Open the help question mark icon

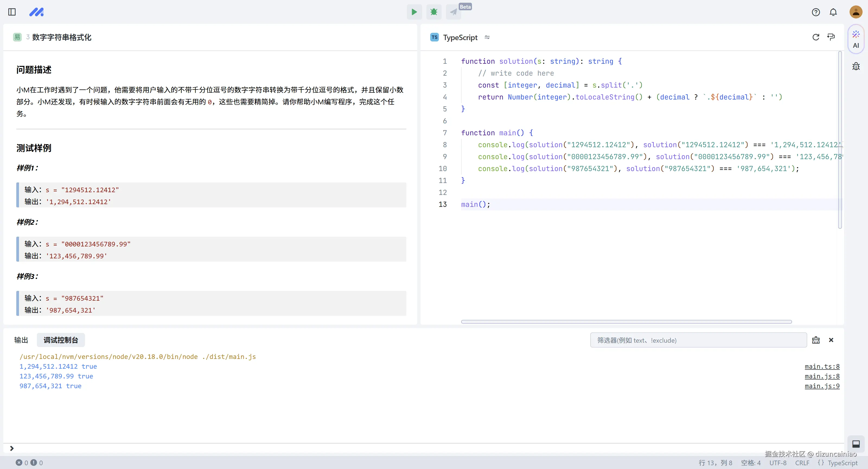click(x=816, y=12)
